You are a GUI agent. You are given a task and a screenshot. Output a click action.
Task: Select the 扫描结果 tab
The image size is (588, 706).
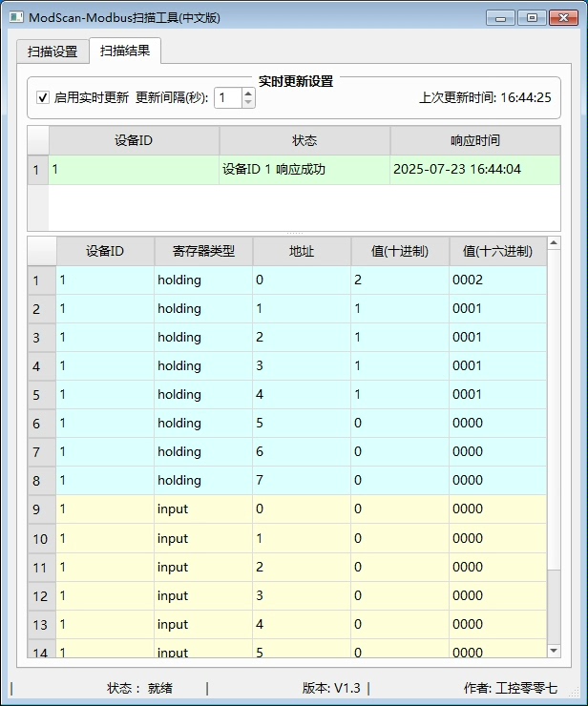(x=125, y=51)
